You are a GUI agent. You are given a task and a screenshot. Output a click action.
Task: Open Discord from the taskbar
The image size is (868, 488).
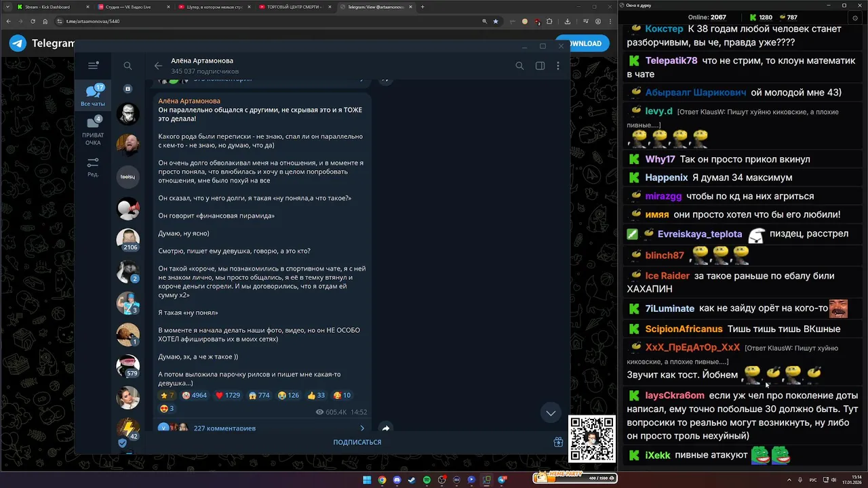[397, 479]
